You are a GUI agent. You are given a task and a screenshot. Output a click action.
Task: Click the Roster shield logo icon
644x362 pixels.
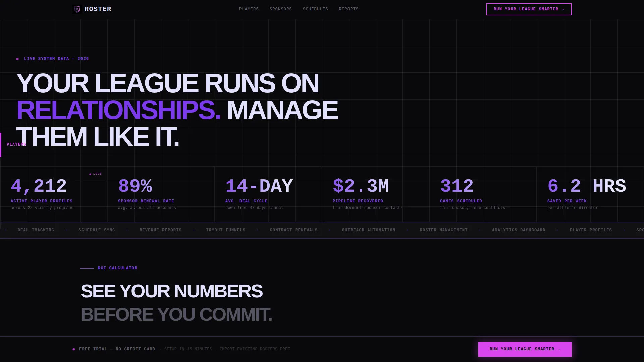click(77, 9)
